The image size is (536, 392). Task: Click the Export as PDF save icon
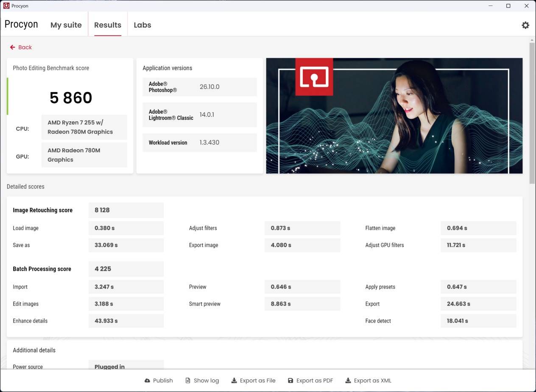290,381
